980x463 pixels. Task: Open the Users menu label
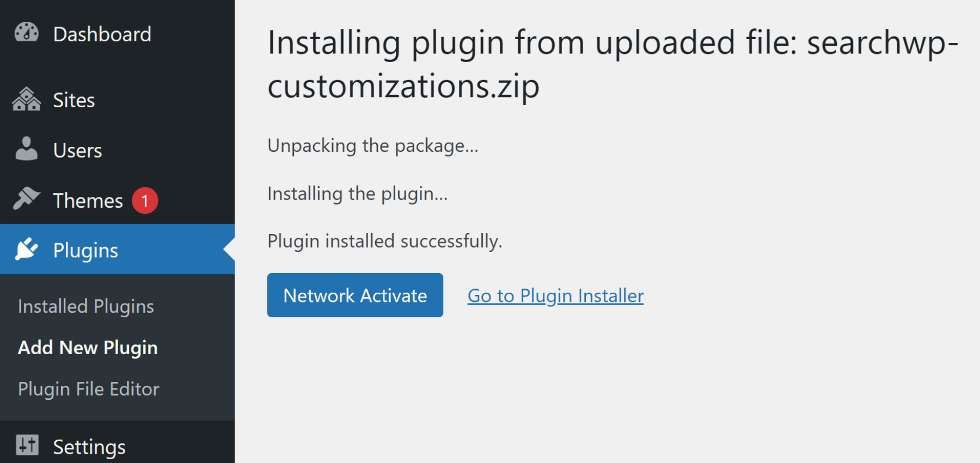pos(77,151)
